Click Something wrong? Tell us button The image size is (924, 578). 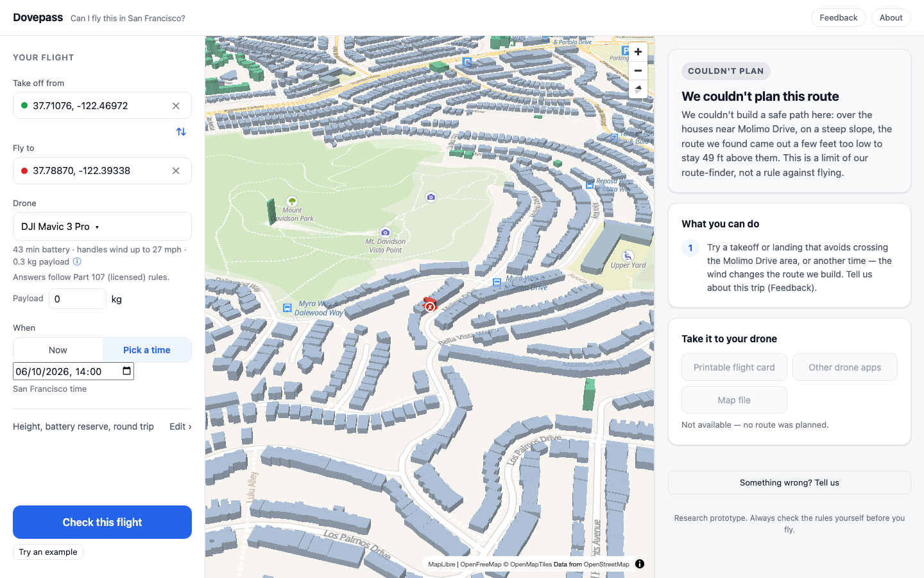pyautogui.click(x=789, y=483)
